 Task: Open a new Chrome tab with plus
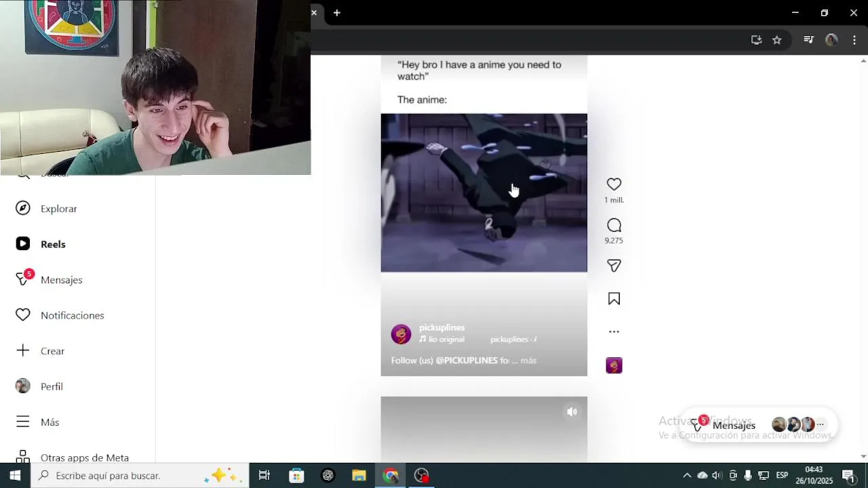[x=337, y=13]
